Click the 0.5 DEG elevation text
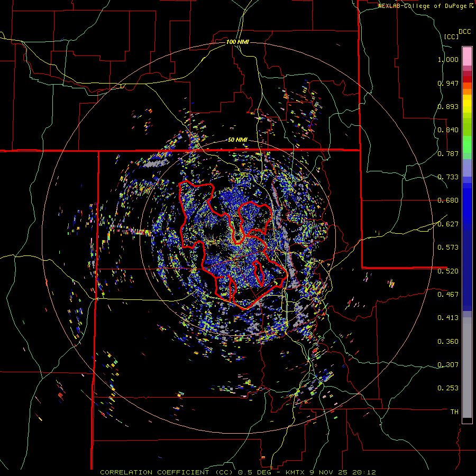This screenshot has width=476, height=476. click(x=255, y=472)
